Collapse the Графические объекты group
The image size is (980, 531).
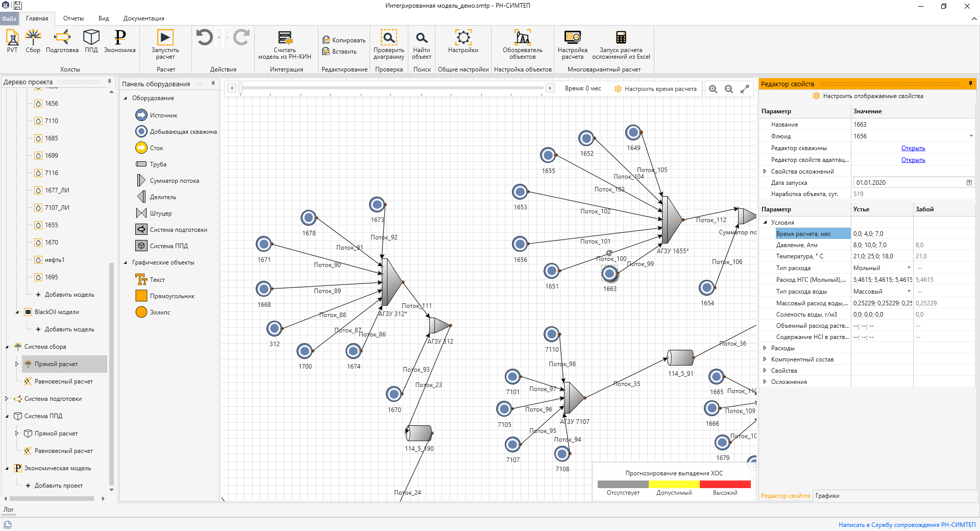pyautogui.click(x=126, y=262)
